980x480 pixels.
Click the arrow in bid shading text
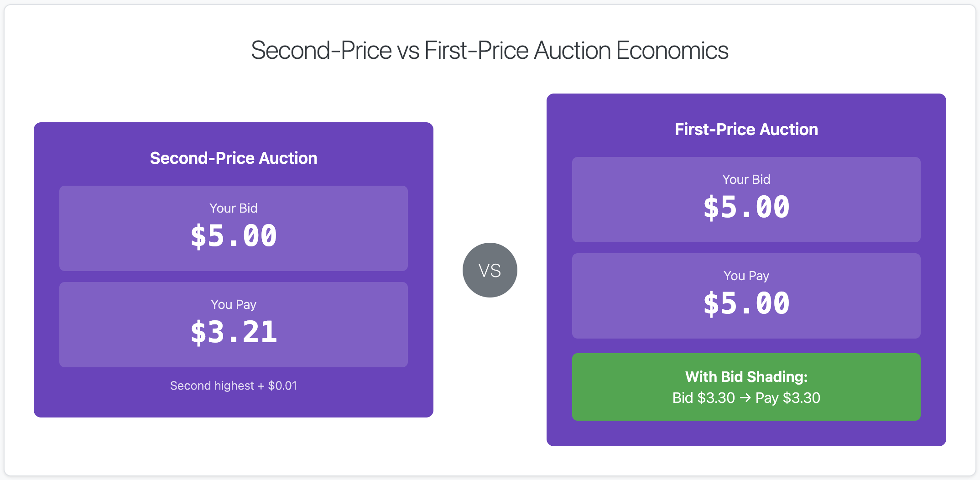click(x=745, y=398)
